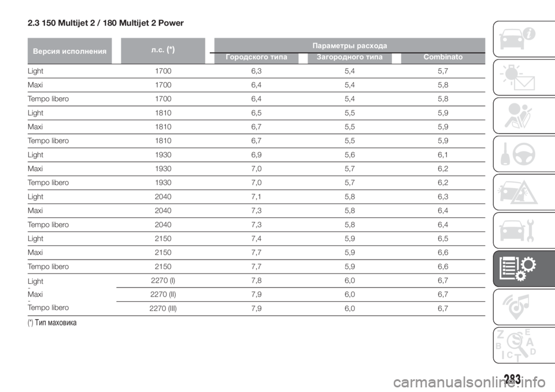The height and width of the screenshot is (392, 555).
Task: Click the 2270 (III) cell
Action: [163, 308]
